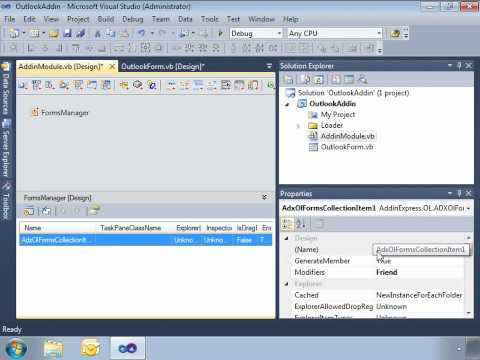Switch to OutlookForm.vb [Design] tab
The height and width of the screenshot is (360, 480).
(163, 67)
